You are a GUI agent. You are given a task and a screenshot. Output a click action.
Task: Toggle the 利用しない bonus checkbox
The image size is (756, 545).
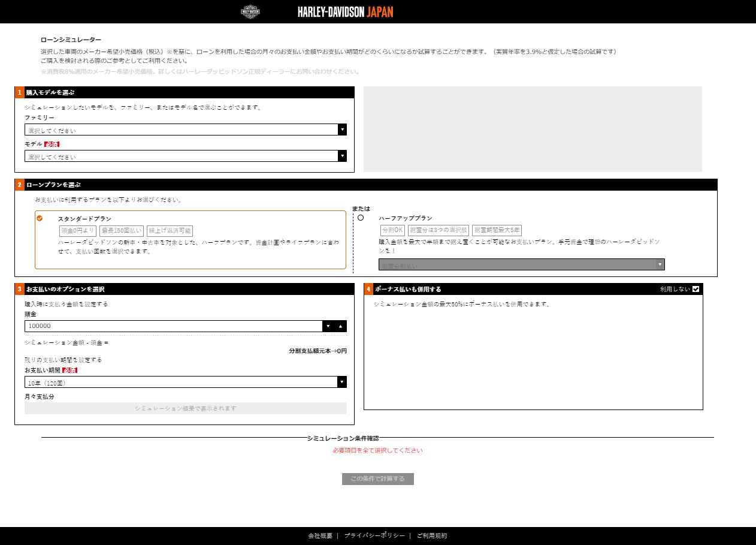pyautogui.click(x=695, y=289)
